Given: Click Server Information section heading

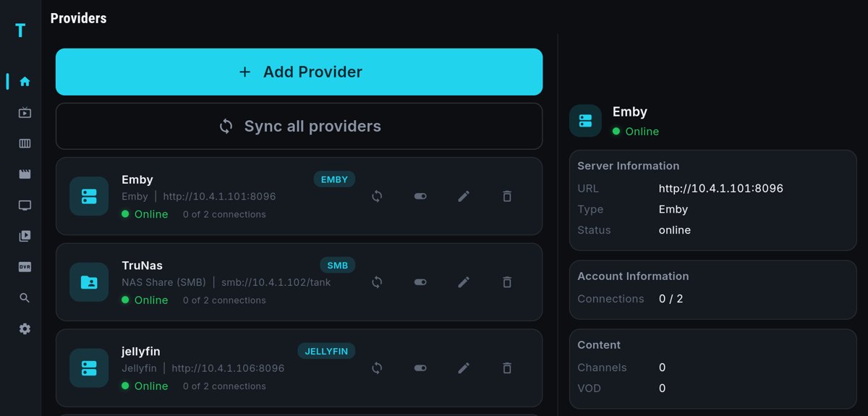Looking at the screenshot, I should point(629,166).
